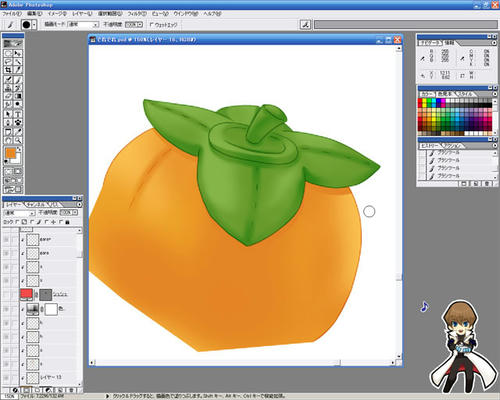
Task: Open the brush preset picker arrow
Action: 34,25
